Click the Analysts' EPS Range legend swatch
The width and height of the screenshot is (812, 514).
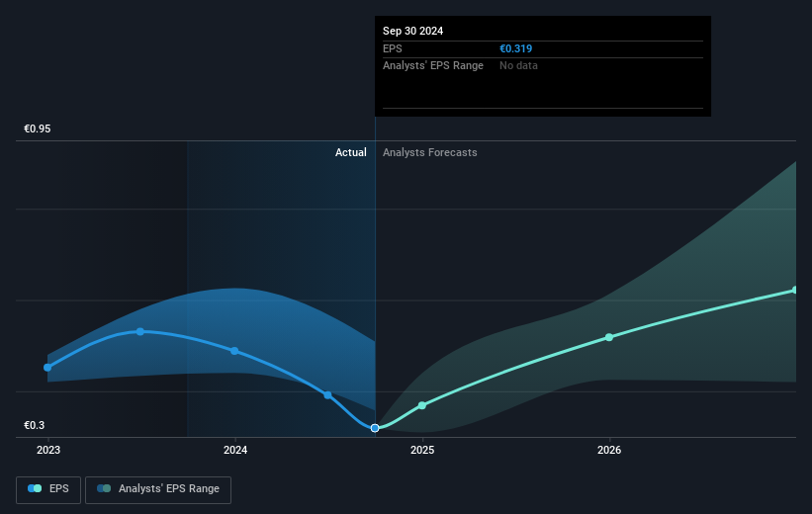pos(104,488)
